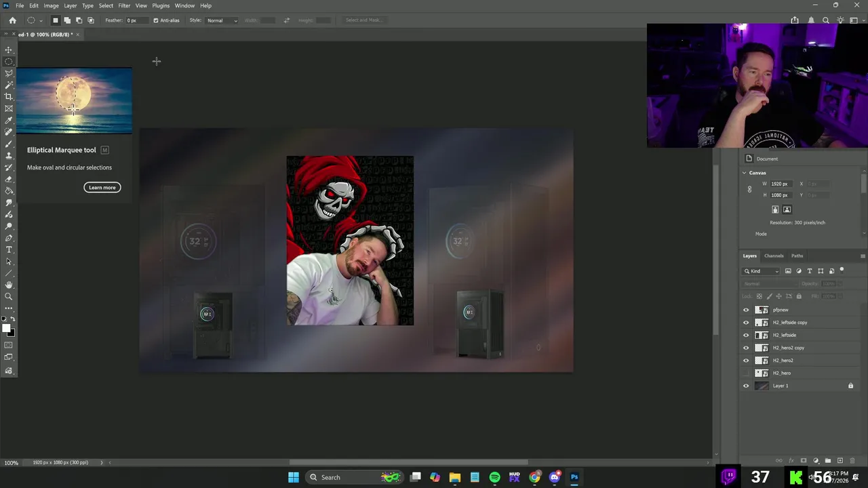Open Spotify from the taskbar
868x488 pixels.
(494, 477)
